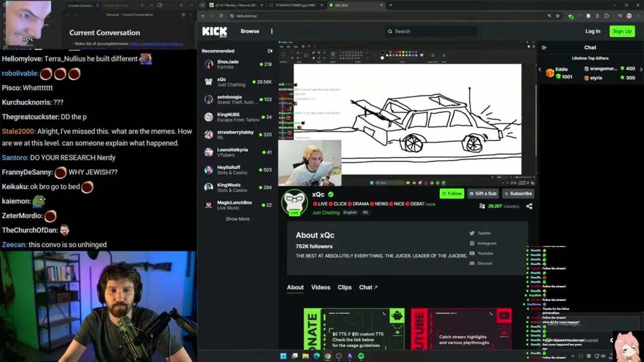Open the Biden accomplishments washingtonmonthly link
Screen dimensions: 644x362
(x=156, y=44)
